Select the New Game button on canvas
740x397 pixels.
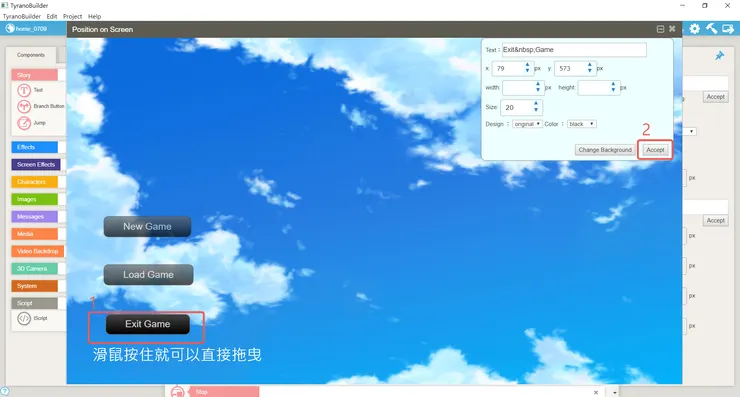click(x=147, y=227)
